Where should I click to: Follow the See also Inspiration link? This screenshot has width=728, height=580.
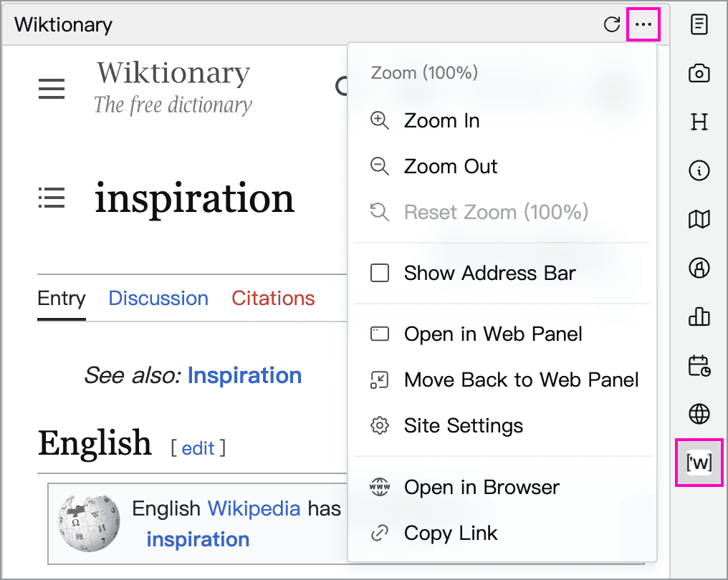pos(244,375)
